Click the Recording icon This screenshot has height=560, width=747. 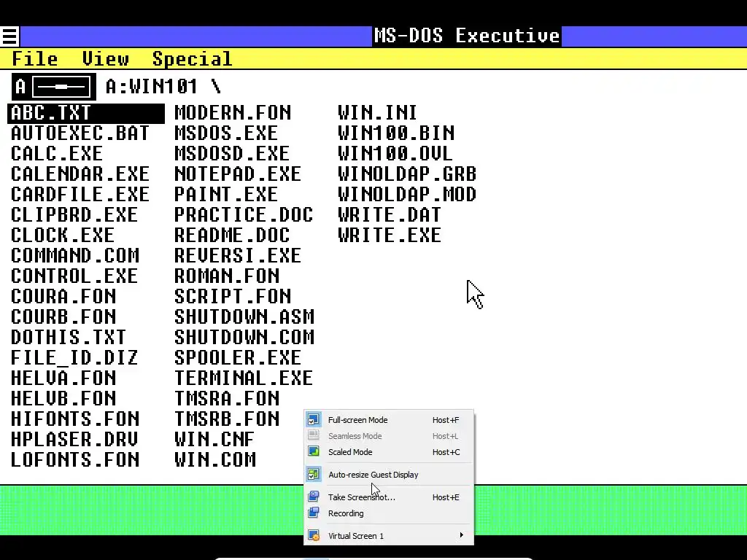click(314, 513)
